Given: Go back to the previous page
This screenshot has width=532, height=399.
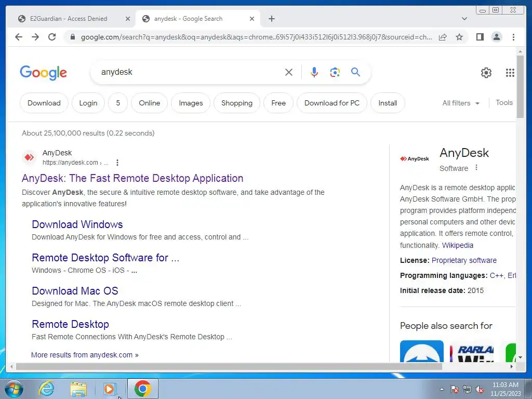Looking at the screenshot, I should click(x=19, y=37).
